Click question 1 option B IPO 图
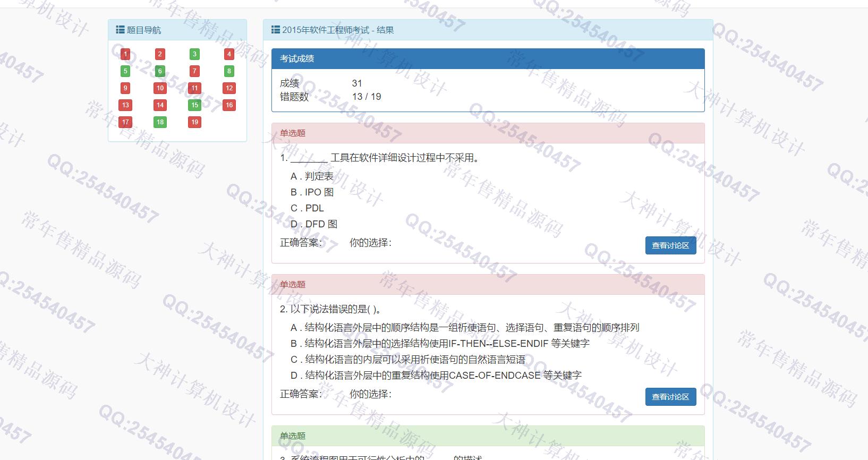 (312, 192)
